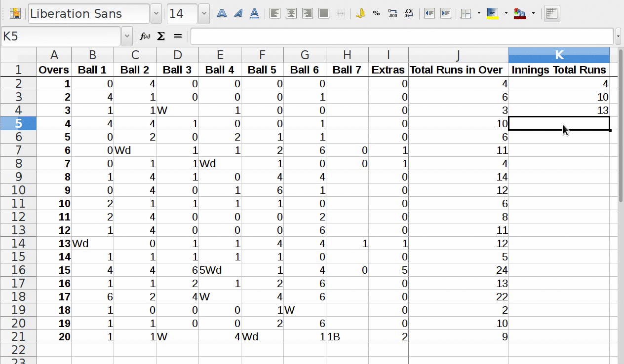The width and height of the screenshot is (624, 364).
Task: Expand the Name Box dropdown
Action: 127,36
